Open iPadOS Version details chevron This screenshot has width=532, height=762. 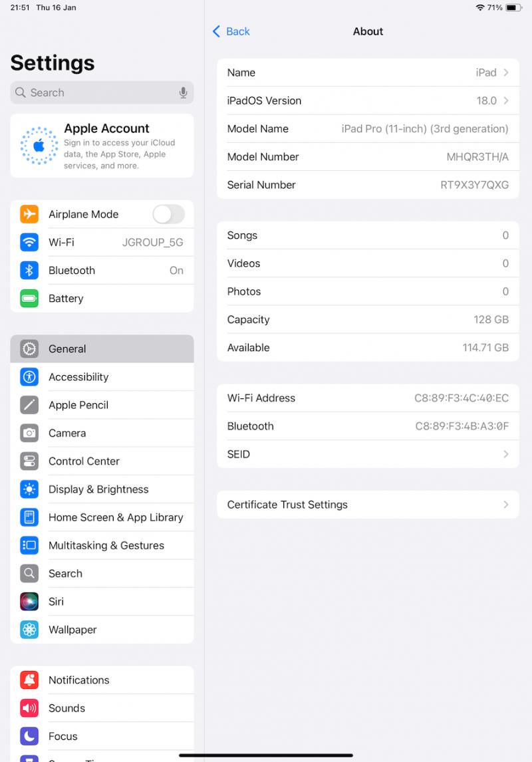(x=506, y=100)
